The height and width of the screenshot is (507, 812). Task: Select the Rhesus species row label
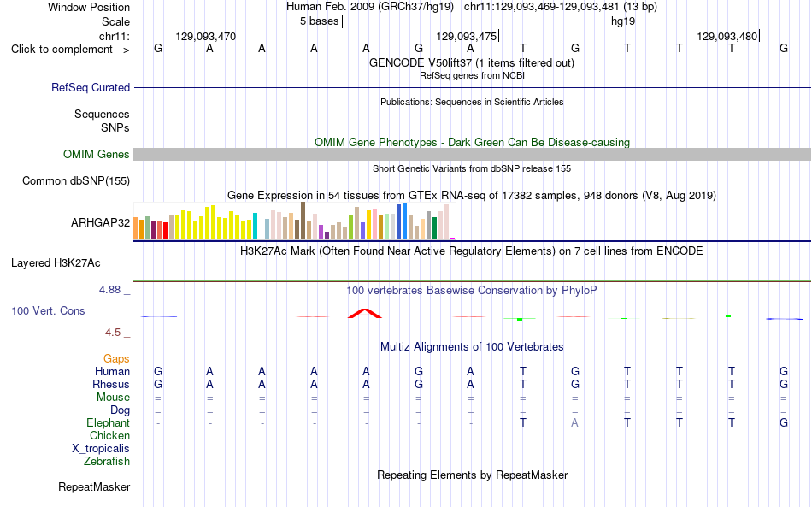(x=110, y=384)
